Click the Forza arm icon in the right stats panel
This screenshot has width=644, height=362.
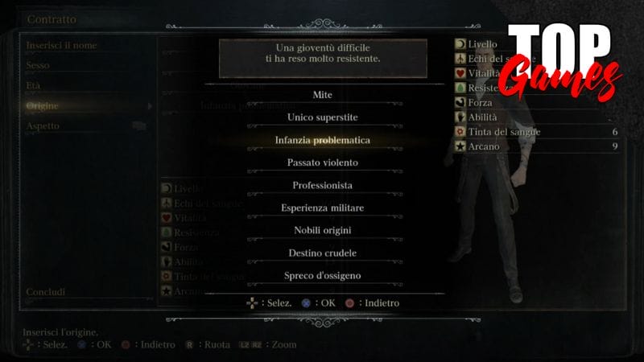coord(460,102)
